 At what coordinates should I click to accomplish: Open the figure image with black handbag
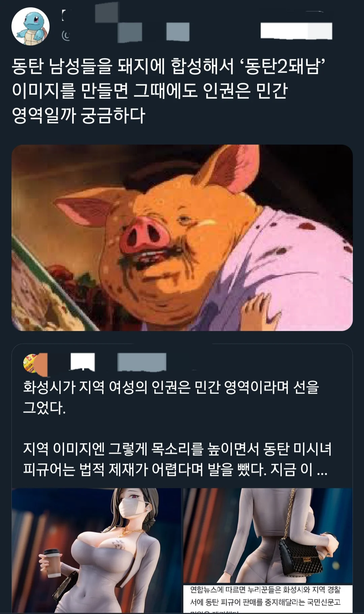(x=268, y=536)
